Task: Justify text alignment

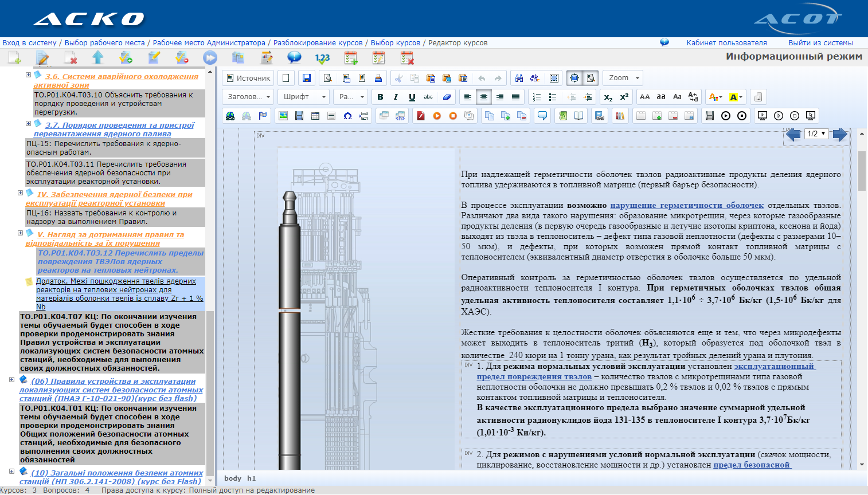Action: (x=516, y=97)
